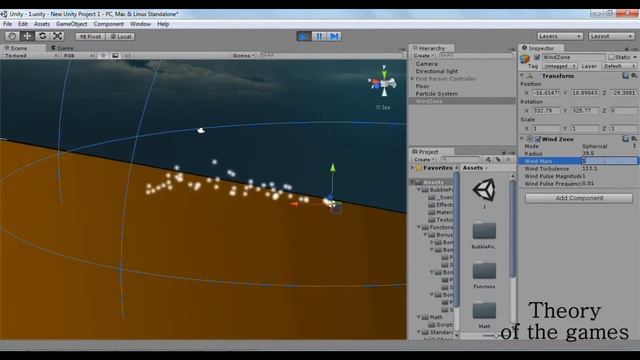Open the File menu

pyautogui.click(x=8, y=24)
